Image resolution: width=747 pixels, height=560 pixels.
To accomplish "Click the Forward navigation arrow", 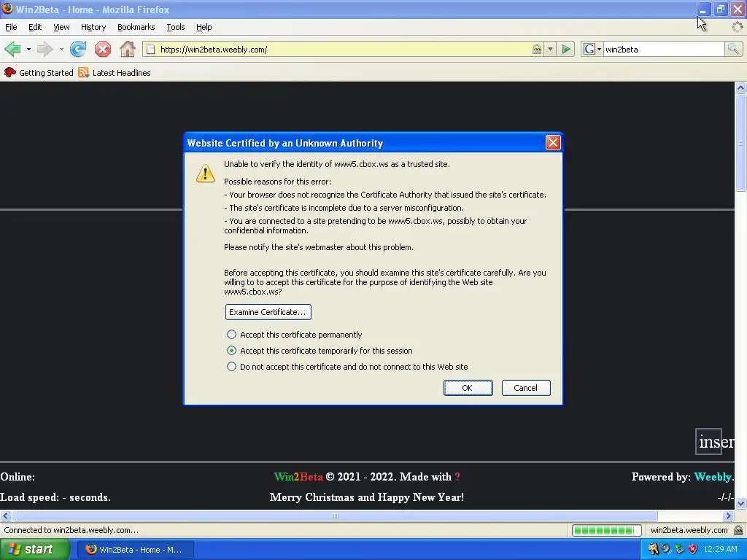I will click(44, 49).
